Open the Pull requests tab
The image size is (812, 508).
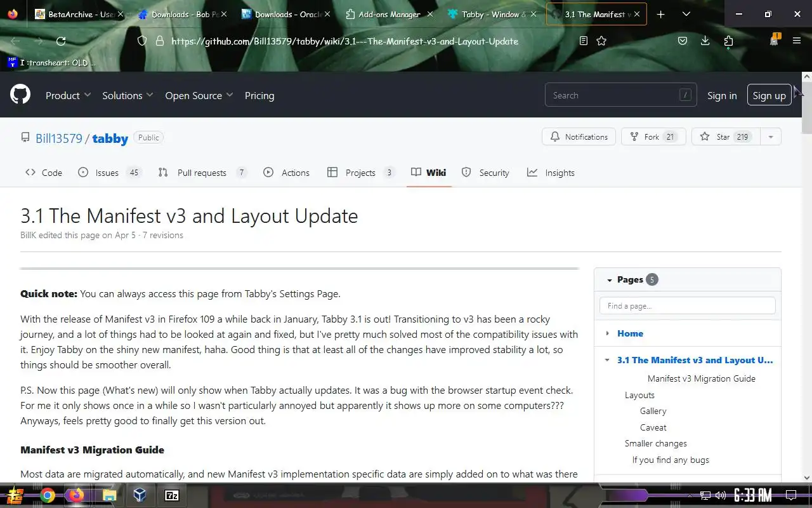[x=202, y=173]
